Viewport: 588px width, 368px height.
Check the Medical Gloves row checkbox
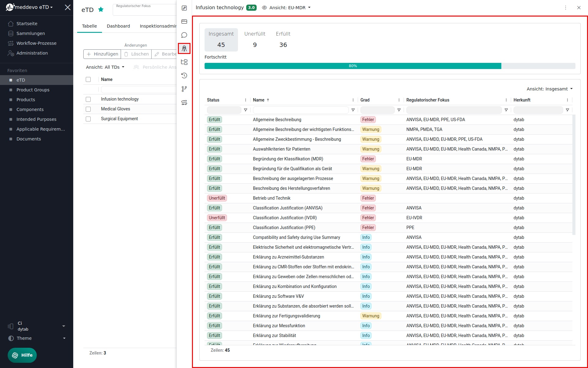click(88, 109)
